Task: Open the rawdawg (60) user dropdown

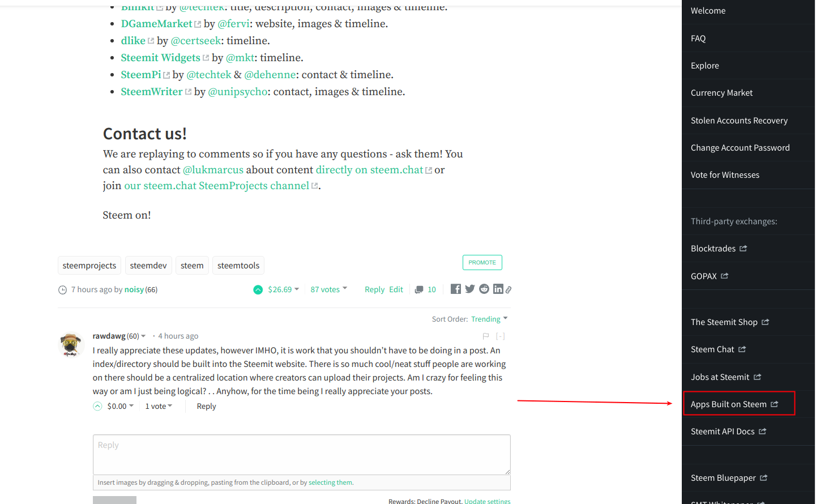Action: (119, 336)
